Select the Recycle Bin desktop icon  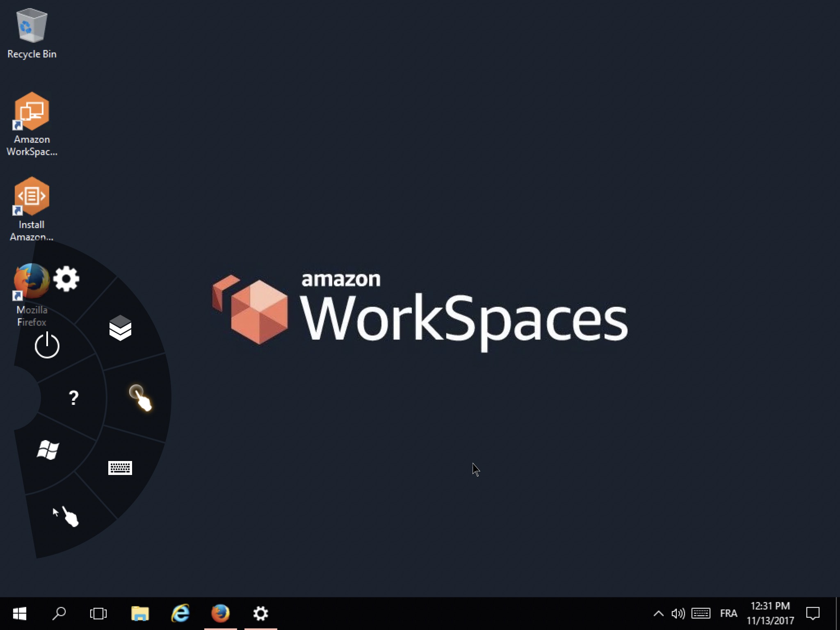pyautogui.click(x=32, y=34)
